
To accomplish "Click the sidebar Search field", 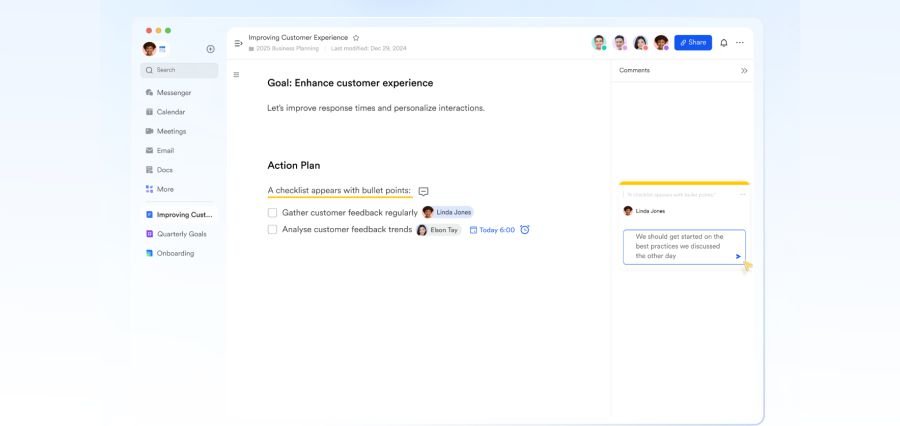I will click(x=180, y=70).
